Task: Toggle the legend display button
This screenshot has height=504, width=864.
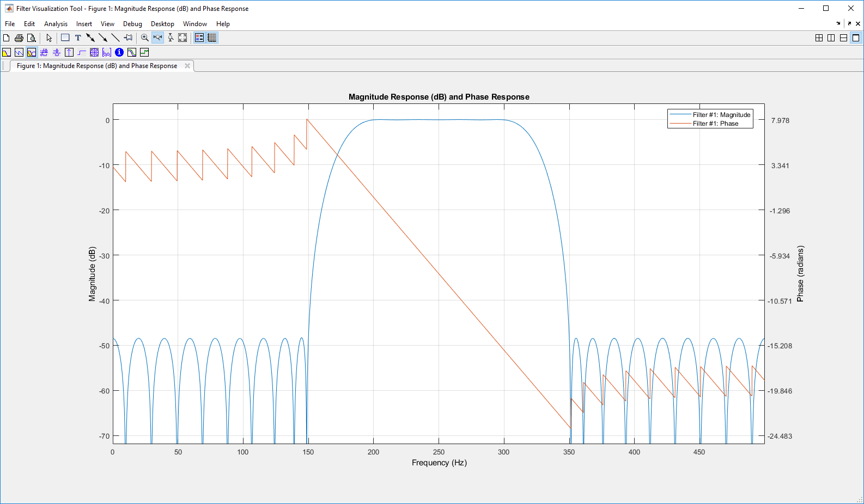Action: pyautogui.click(x=199, y=38)
